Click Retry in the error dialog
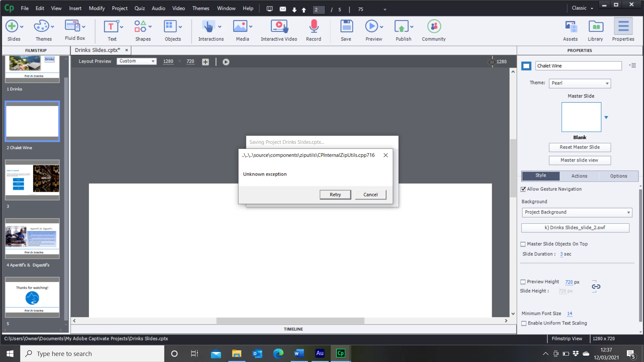 (x=335, y=195)
